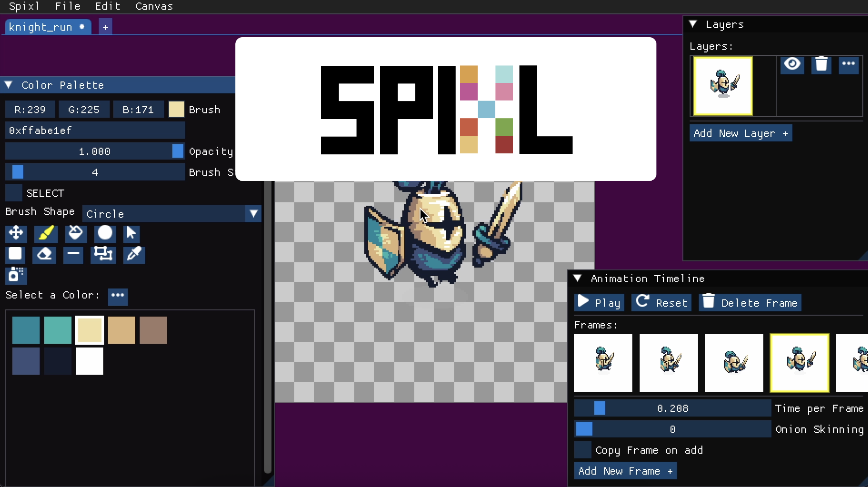Select the second animation frame thumbnail
The image size is (868, 487).
[668, 363]
